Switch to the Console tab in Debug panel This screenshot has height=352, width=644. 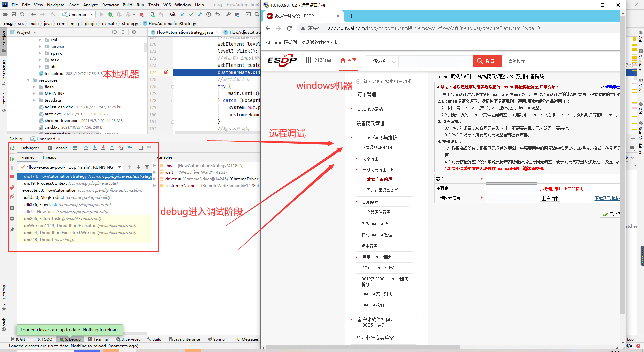click(58, 148)
